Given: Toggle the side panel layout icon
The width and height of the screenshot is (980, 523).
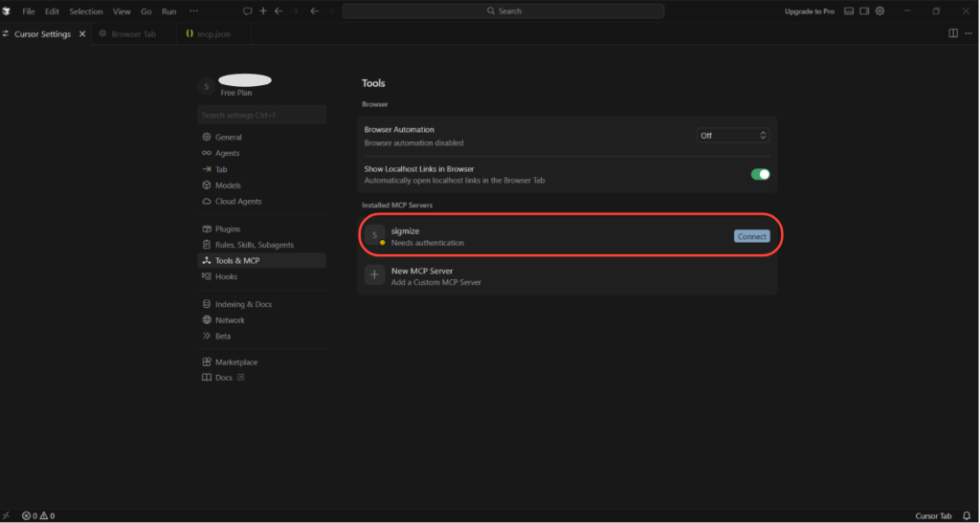Looking at the screenshot, I should click(864, 11).
